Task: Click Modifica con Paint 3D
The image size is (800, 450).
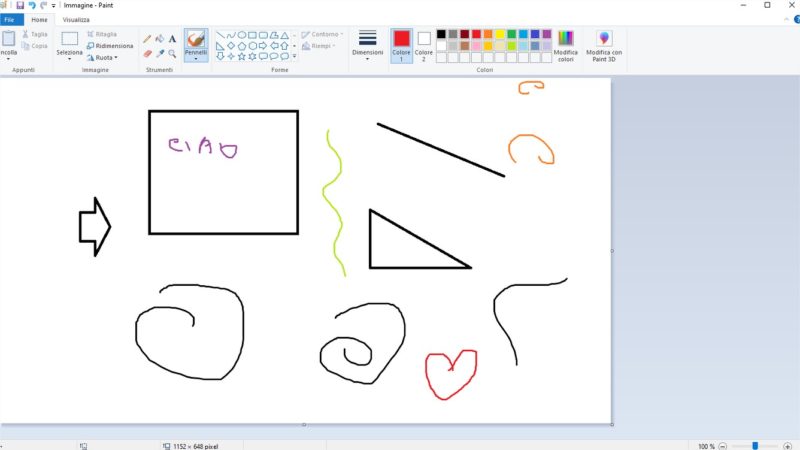Action: [604, 45]
